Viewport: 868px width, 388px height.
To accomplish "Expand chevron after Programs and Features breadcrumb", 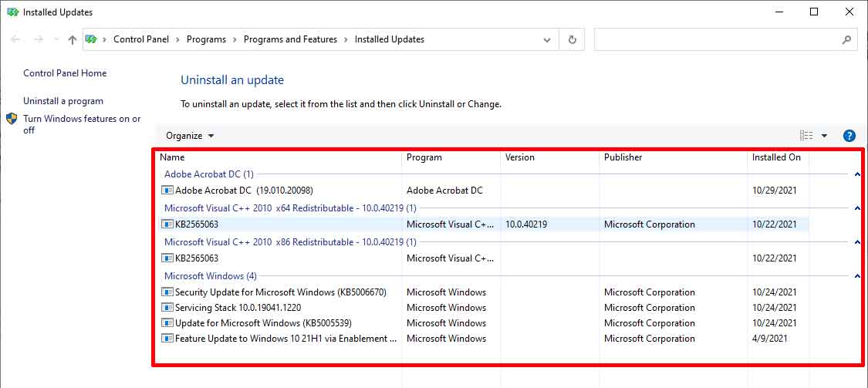I will [x=346, y=39].
